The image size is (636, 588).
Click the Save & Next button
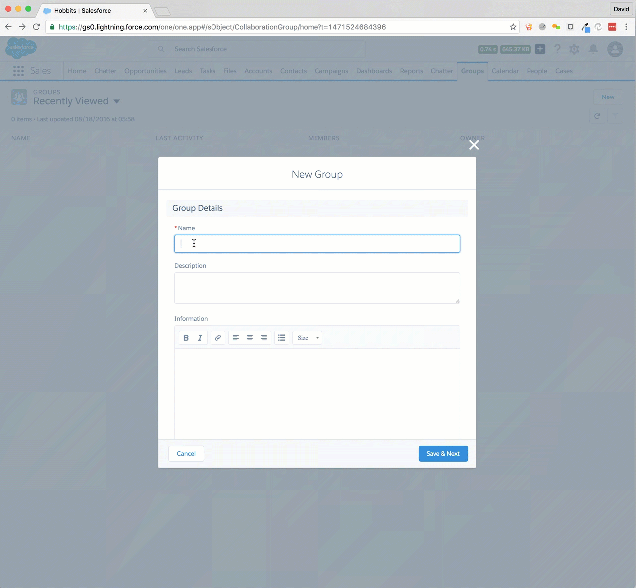(x=443, y=454)
